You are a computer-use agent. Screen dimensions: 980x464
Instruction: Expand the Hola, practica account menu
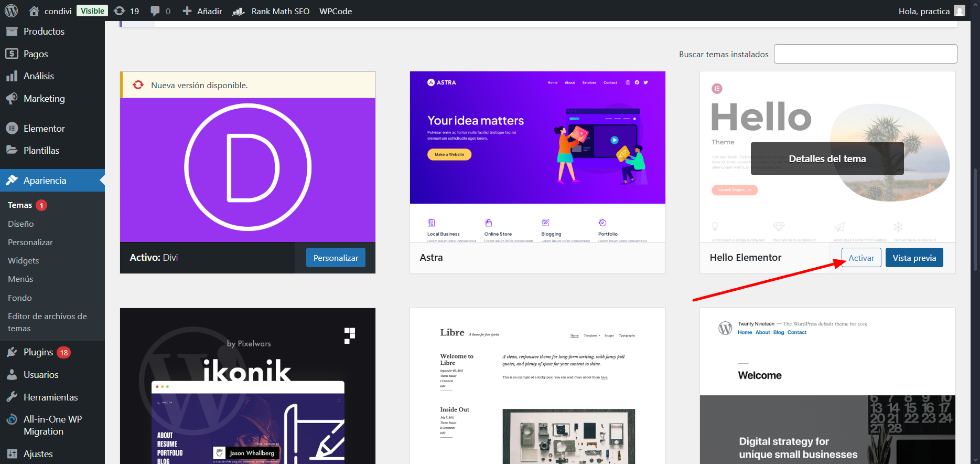pos(924,11)
